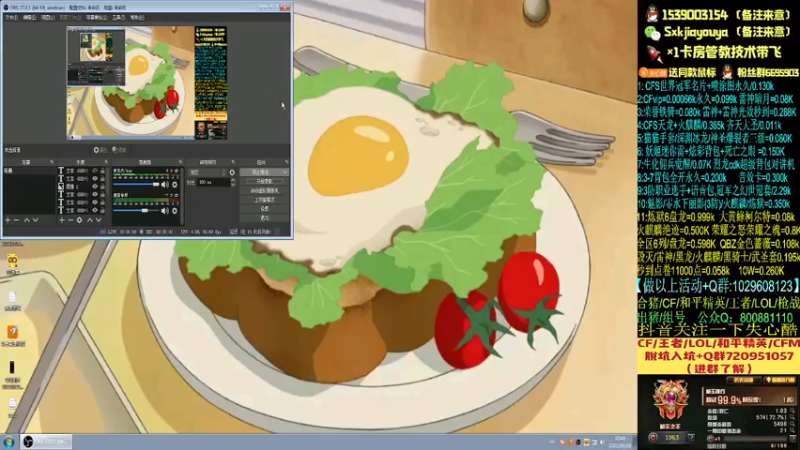800x450 pixels.
Task: Pop out the Sources dock panel
Action: point(106,162)
